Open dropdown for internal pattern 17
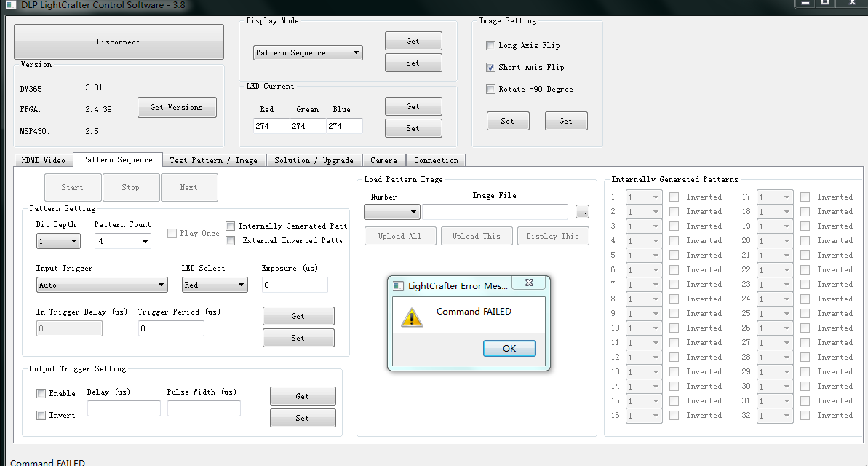 click(775, 197)
